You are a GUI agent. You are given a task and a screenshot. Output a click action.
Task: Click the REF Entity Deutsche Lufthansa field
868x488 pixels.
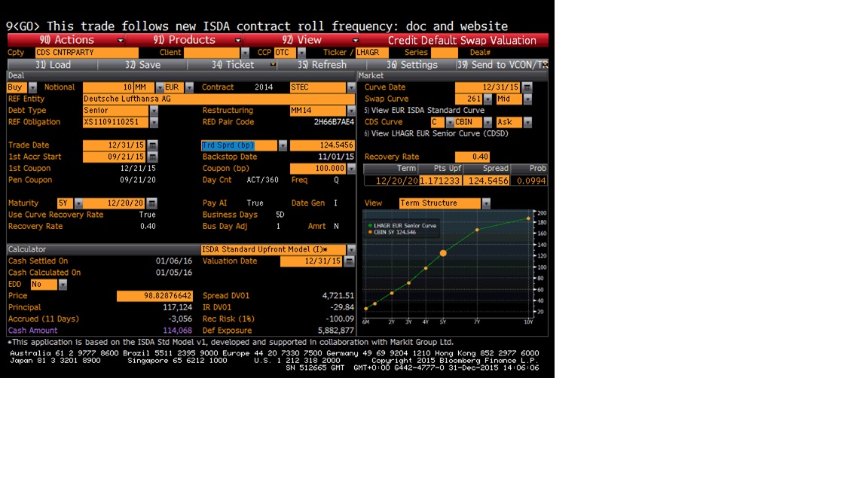coord(219,99)
